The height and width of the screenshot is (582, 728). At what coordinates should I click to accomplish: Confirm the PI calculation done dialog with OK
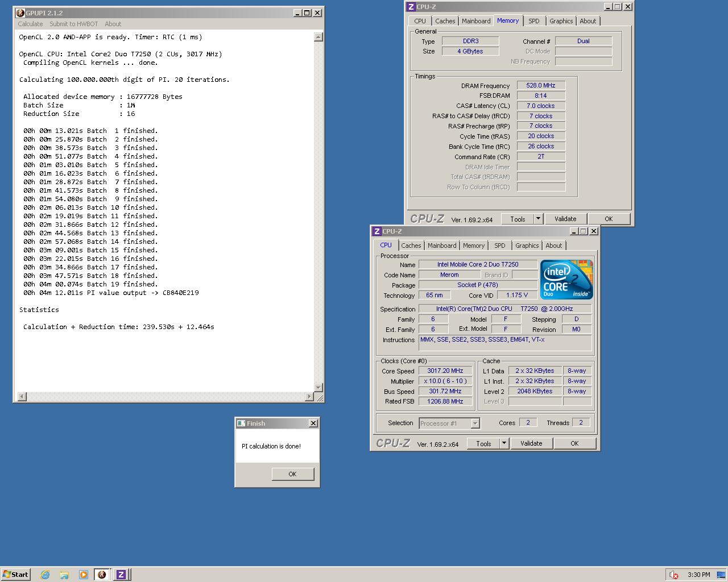click(x=292, y=474)
